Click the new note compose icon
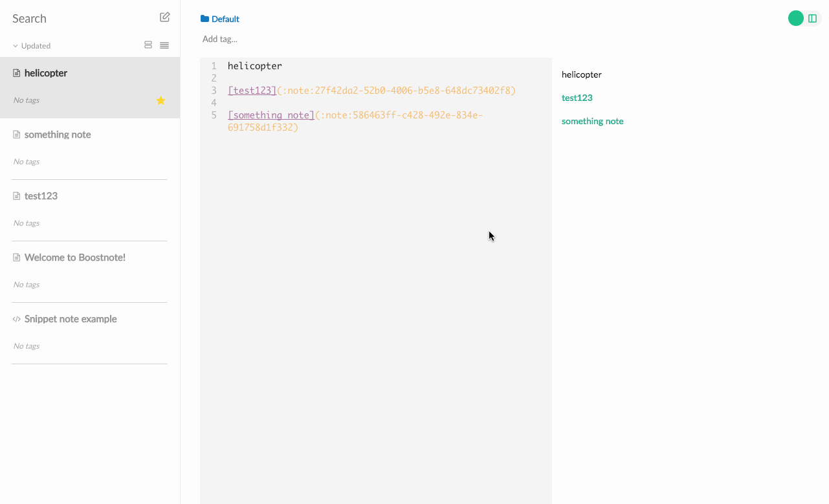Image resolution: width=829 pixels, height=504 pixels. (x=164, y=16)
